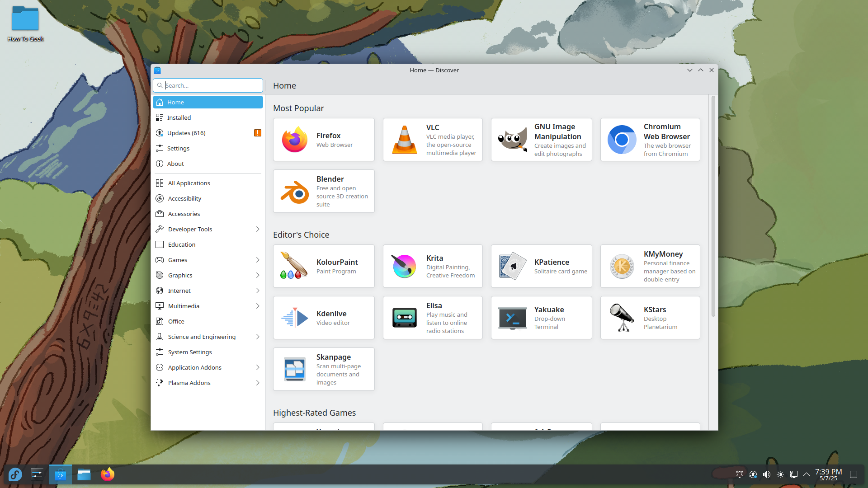Click the KMyMoney coin icon
868x488 pixels.
(622, 266)
